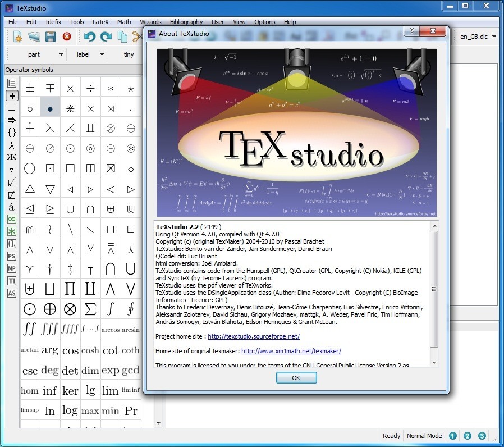Open the File menu
504x447 pixels.
13,22
